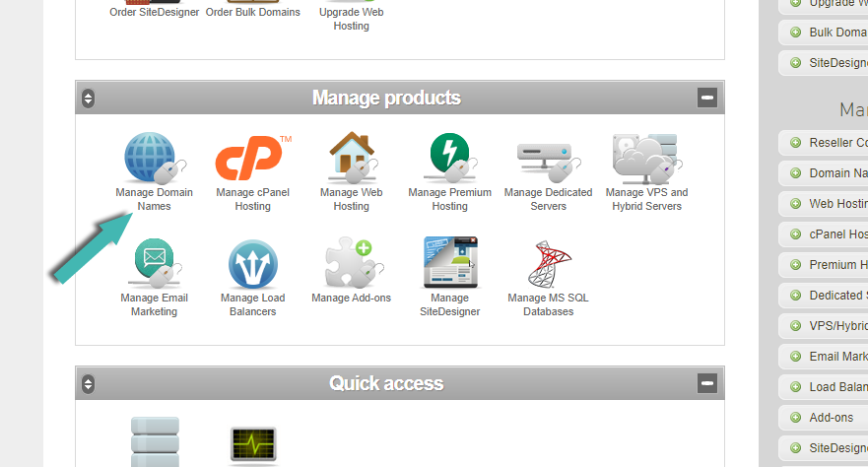Image resolution: width=868 pixels, height=467 pixels.
Task: Select Manage Dedicated Servers icon
Action: click(549, 163)
